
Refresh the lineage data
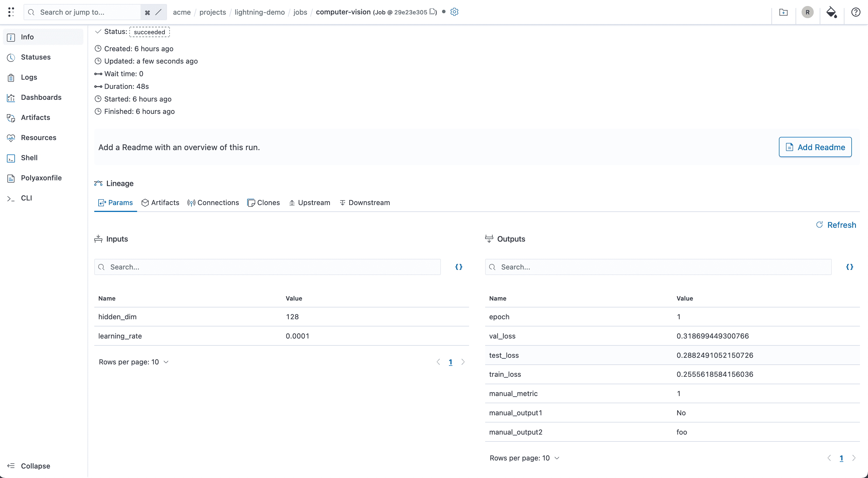[x=836, y=225]
